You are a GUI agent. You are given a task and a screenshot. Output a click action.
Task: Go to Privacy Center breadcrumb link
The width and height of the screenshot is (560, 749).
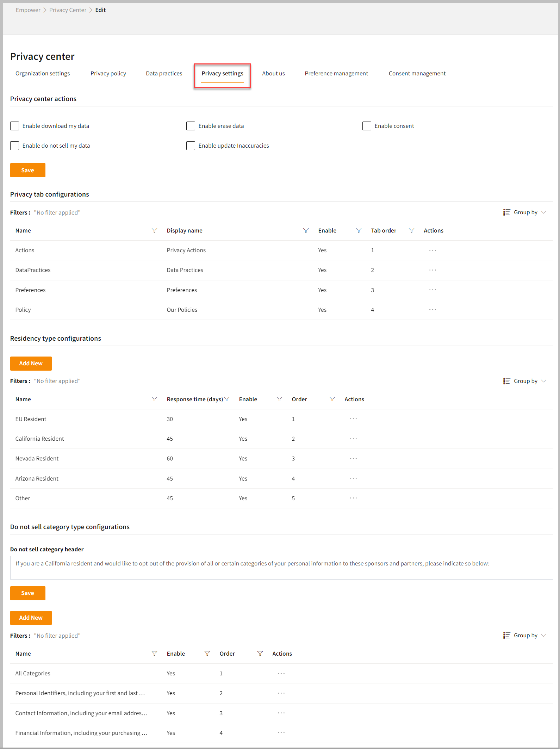point(68,10)
